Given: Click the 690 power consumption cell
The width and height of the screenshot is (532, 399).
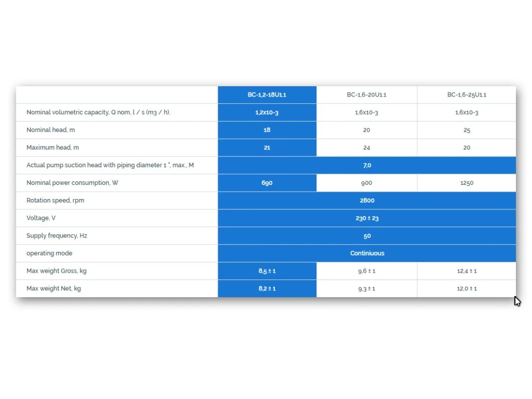Looking at the screenshot, I should (267, 183).
